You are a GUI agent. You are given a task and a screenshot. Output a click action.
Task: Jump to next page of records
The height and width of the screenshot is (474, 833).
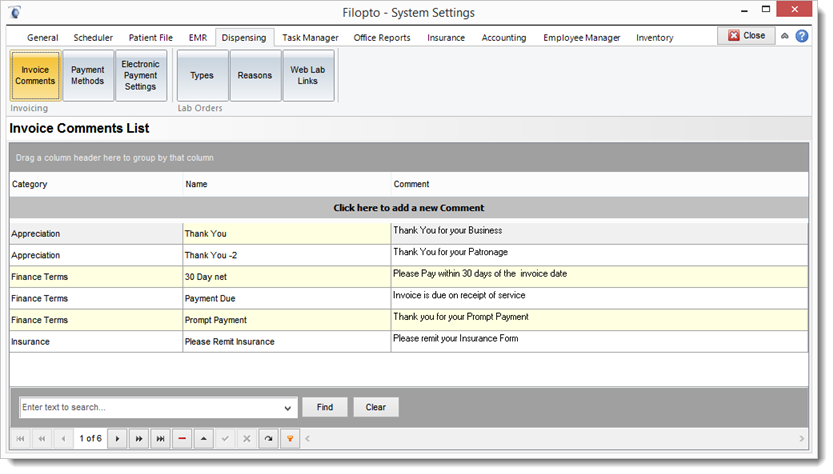tap(139, 439)
